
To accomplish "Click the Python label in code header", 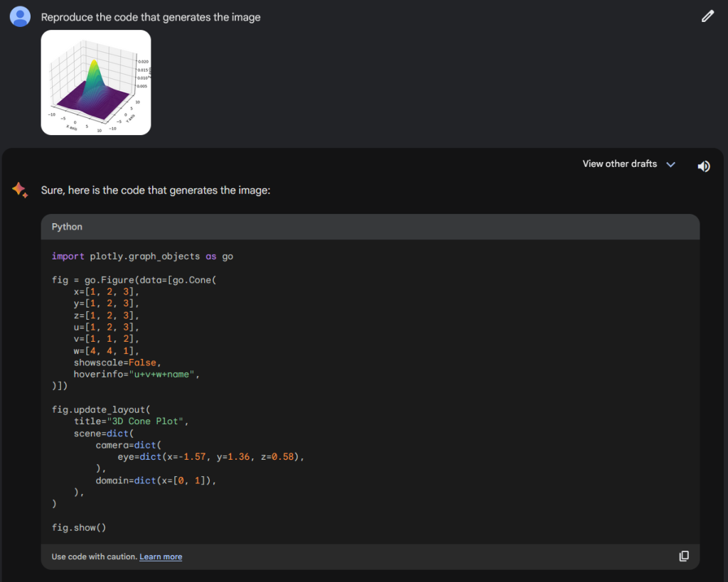I will (x=67, y=227).
